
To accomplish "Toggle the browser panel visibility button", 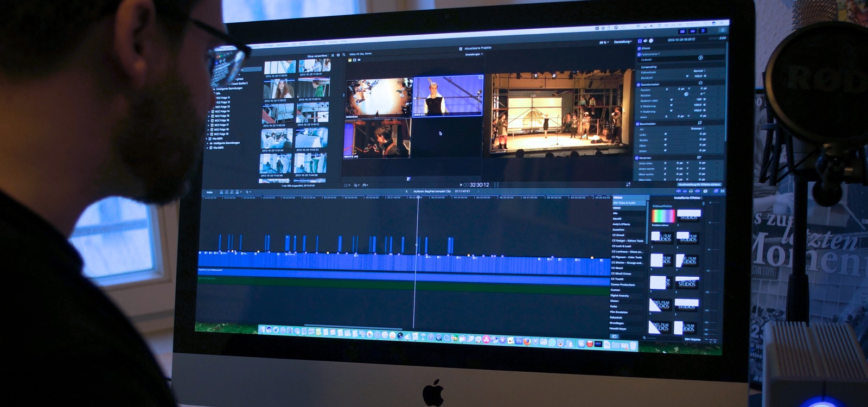I will [x=682, y=31].
